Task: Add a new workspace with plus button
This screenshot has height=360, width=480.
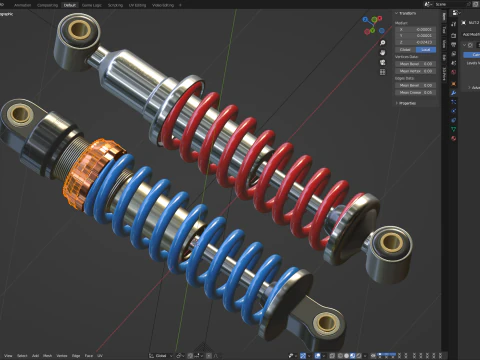Action: click(x=180, y=5)
